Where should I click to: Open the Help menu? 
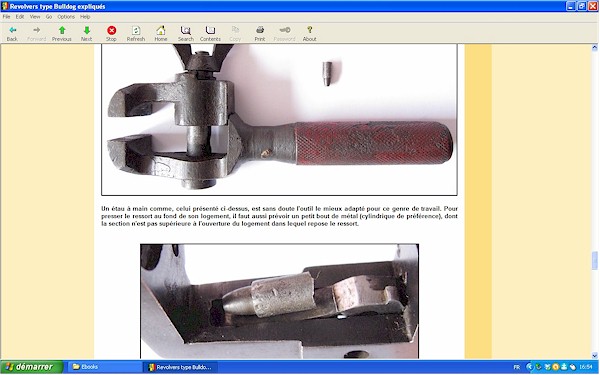click(85, 17)
